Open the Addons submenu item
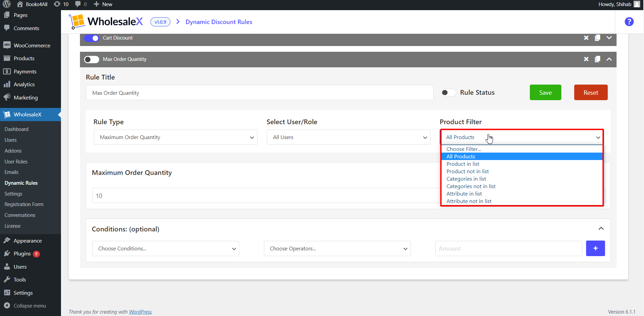Viewport: 644px width, 316px height. click(13, 151)
